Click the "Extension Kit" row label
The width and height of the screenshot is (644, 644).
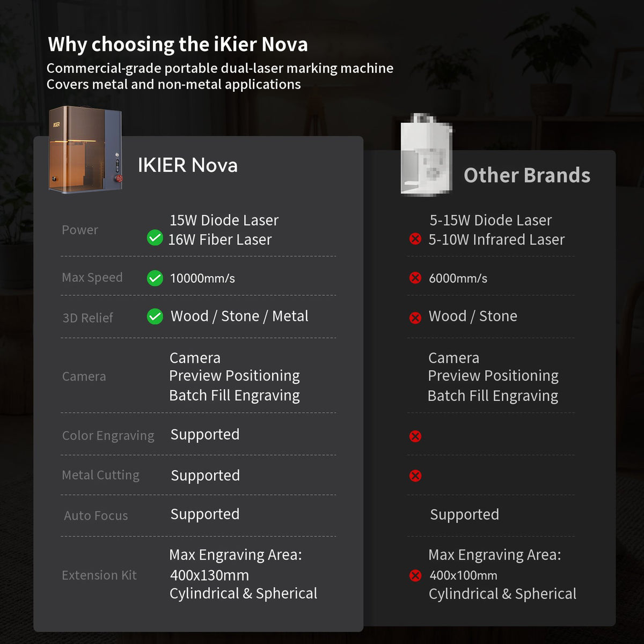coord(99,575)
